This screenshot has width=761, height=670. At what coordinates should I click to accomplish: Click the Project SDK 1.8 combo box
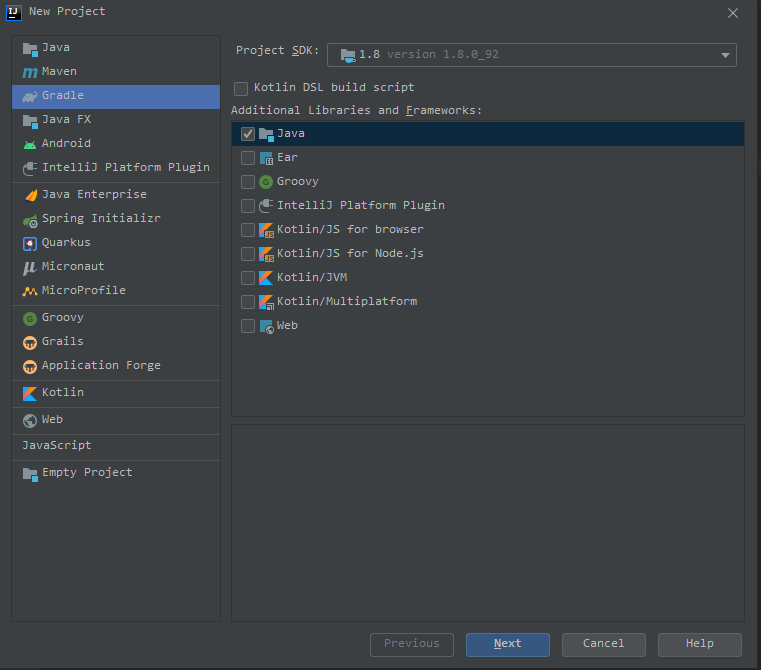(x=531, y=55)
